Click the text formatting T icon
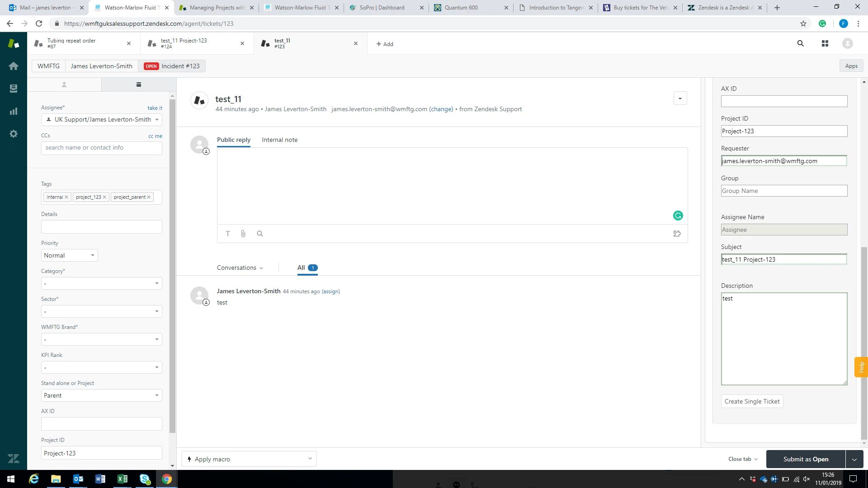This screenshot has height=488, width=868. 228,234
